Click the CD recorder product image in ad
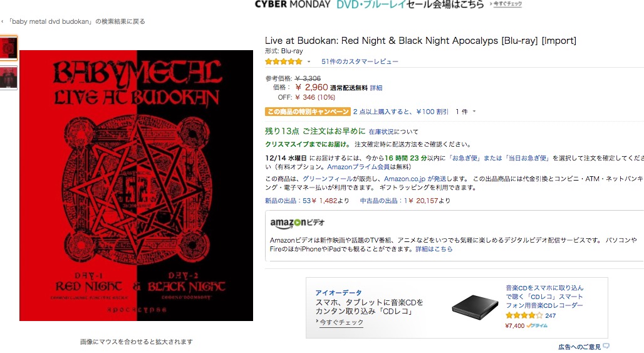 [475, 307]
